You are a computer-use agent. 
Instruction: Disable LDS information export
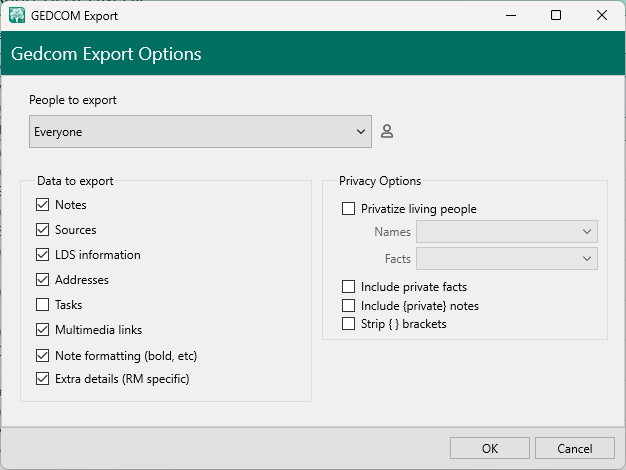click(x=42, y=255)
